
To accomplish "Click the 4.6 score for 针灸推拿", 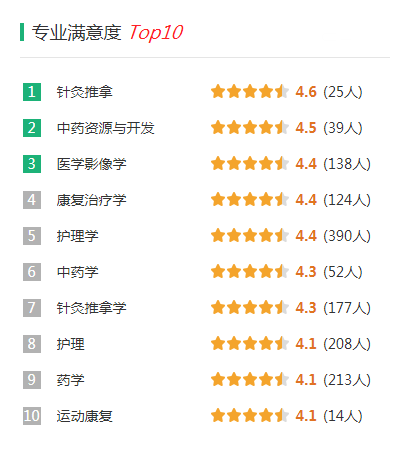I will [x=306, y=92].
